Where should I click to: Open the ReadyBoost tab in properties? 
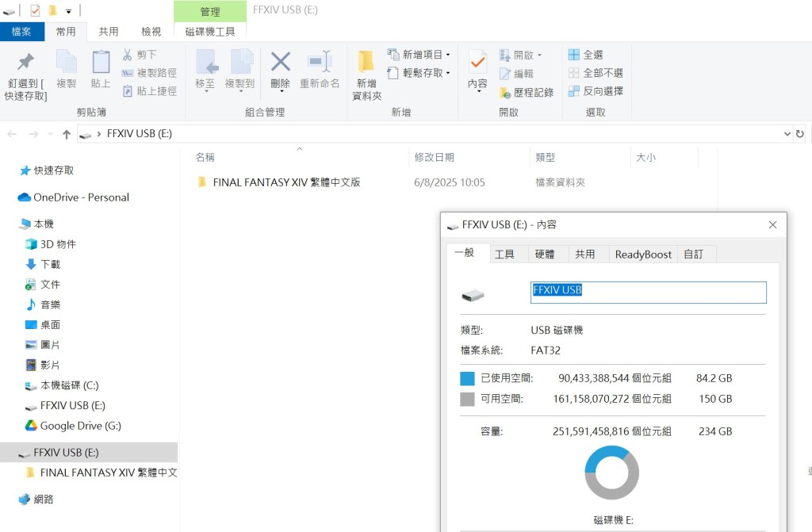pyautogui.click(x=643, y=255)
